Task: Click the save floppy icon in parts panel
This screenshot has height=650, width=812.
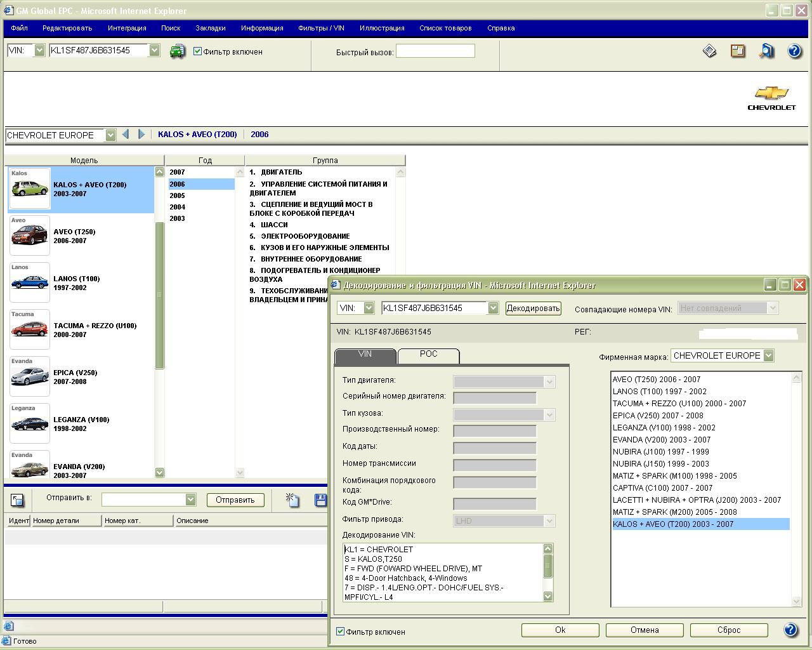Action: pos(321,500)
